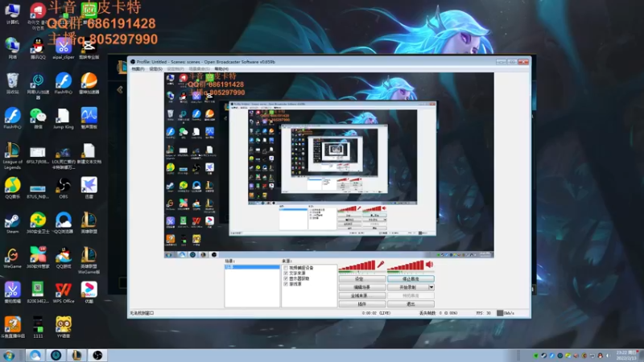
Task: Switch to QQ Browser in the taskbar
Action: [x=35, y=356]
